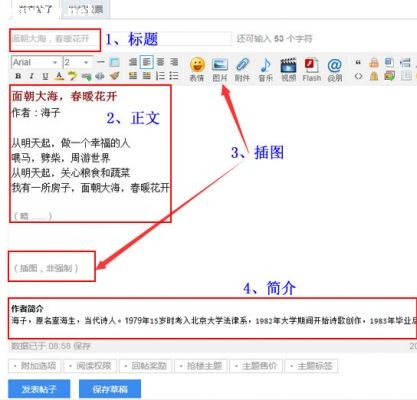Insert Flash content icon
This screenshot has height=400, width=417.
pos(311,69)
